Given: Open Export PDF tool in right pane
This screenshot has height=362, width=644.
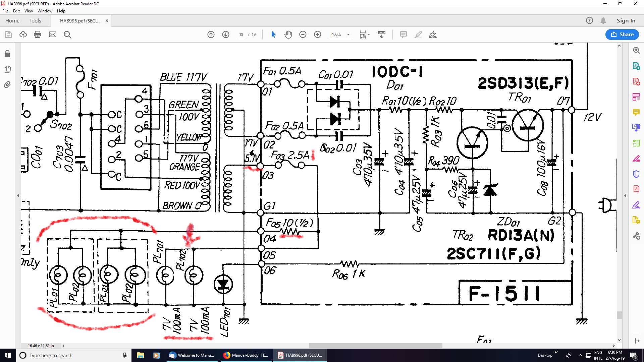Looking at the screenshot, I should 636,66.
